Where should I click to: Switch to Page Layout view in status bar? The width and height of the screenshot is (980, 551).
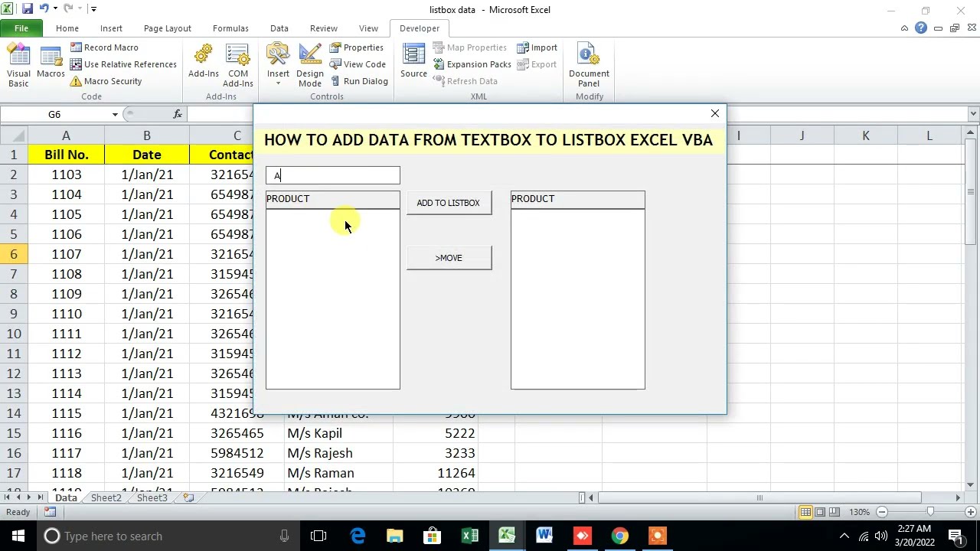click(x=820, y=512)
